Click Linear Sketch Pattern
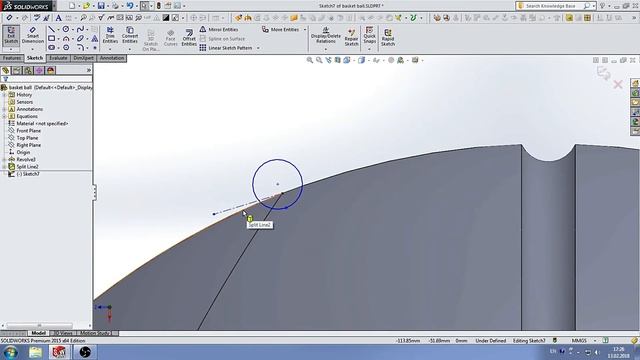Screen dimensions: 640x360 click(x=226, y=48)
